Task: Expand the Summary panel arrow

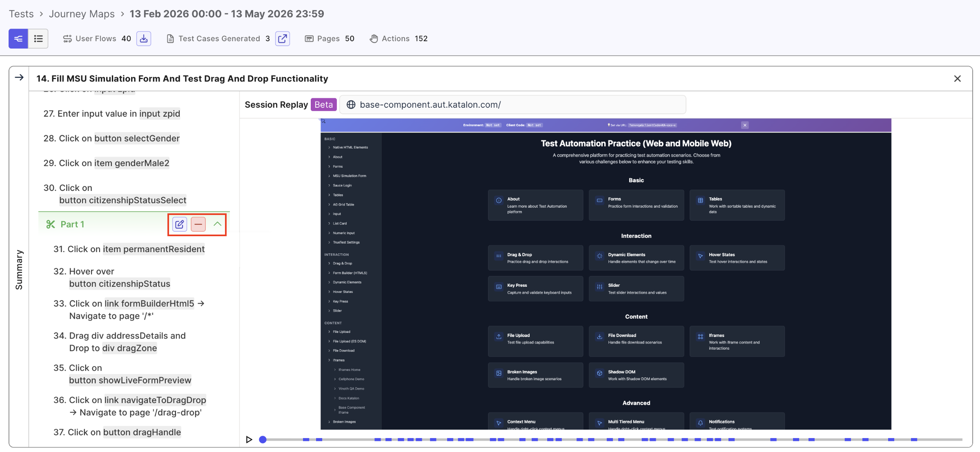Action: pos(19,78)
